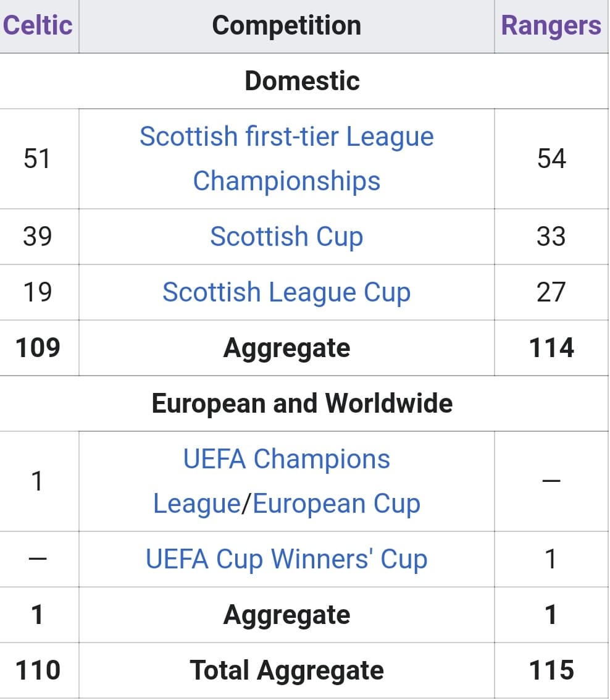Follow the European Cup link
Viewport: 610px width, 700px height.
tap(336, 504)
